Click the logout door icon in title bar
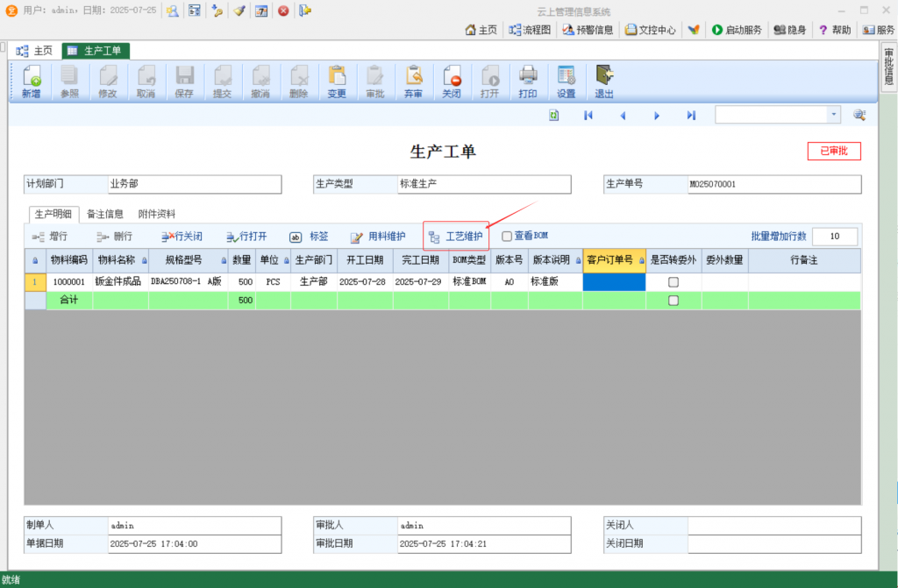The width and height of the screenshot is (898, 588). pyautogui.click(x=305, y=11)
